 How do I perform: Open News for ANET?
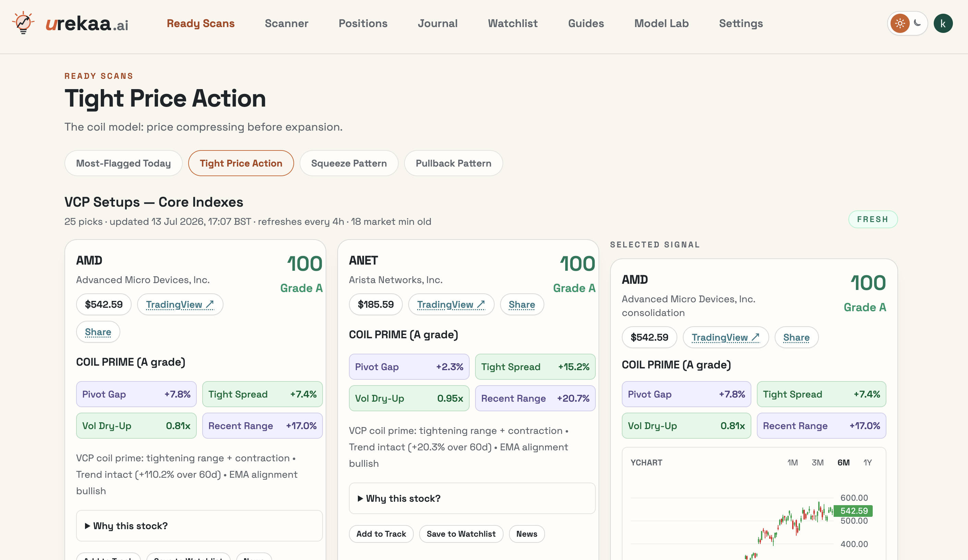(527, 534)
